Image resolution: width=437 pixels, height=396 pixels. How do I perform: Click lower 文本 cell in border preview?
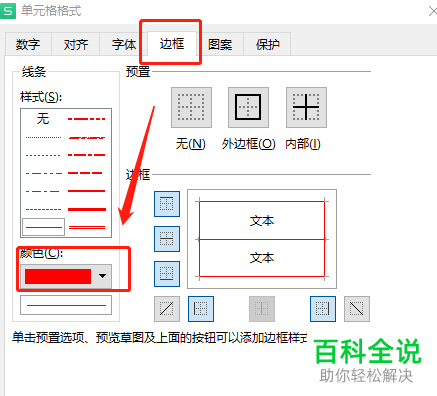pos(262,258)
